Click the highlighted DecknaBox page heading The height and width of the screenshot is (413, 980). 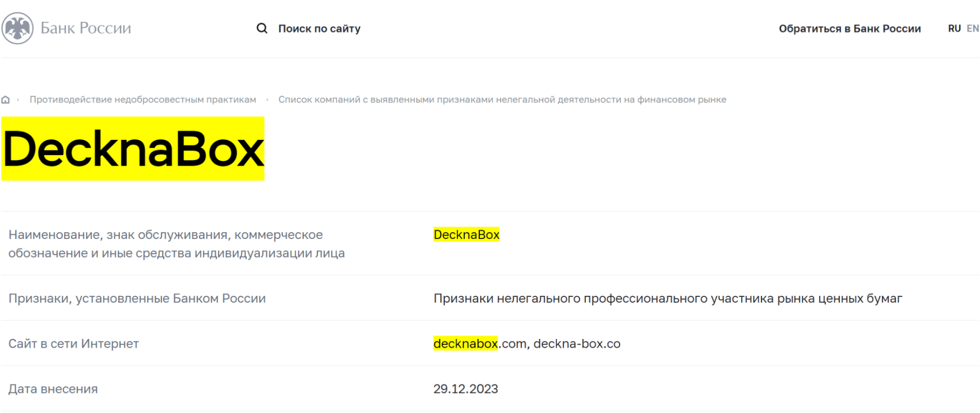(133, 149)
